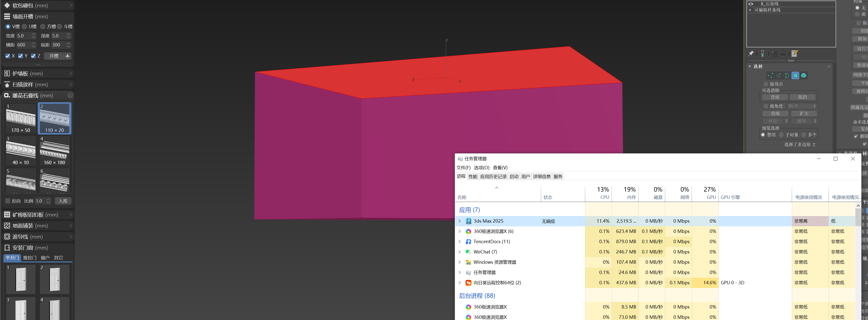Click the 开槽 button
The image size is (868, 320).
click(58, 56)
